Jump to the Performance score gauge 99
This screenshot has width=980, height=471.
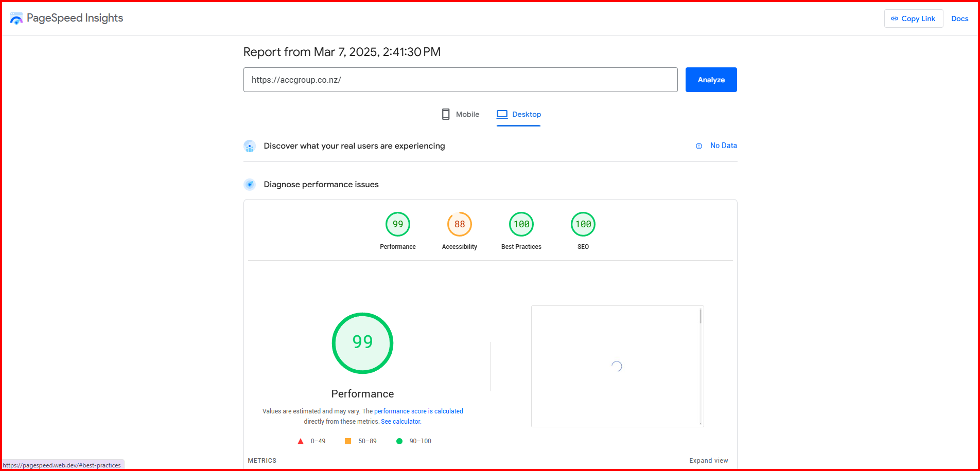(398, 224)
